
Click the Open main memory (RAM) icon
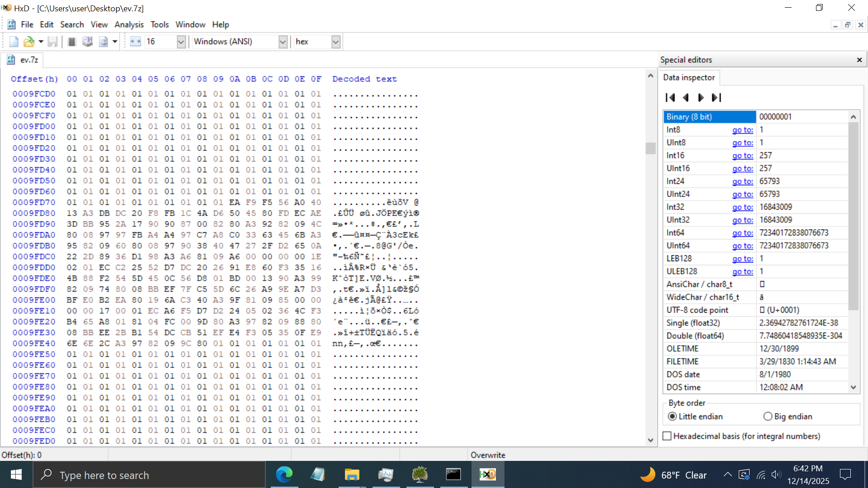(71, 42)
